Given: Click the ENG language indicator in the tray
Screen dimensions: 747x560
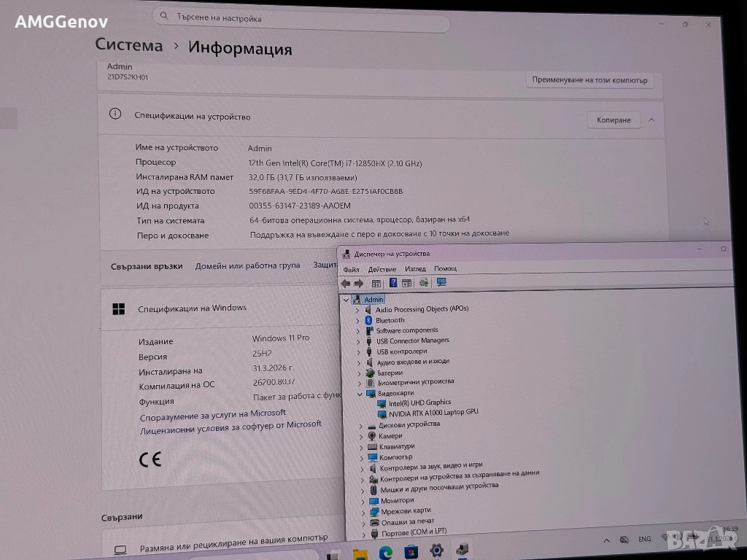Looking at the screenshot, I should point(645,539).
